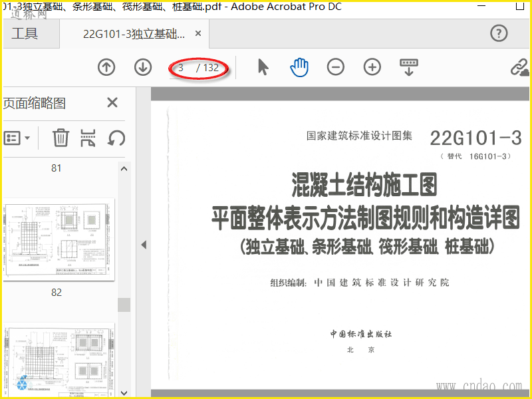The image size is (532, 399).
Task: Click the （替代 16G101-3） note
Action: coord(475,156)
